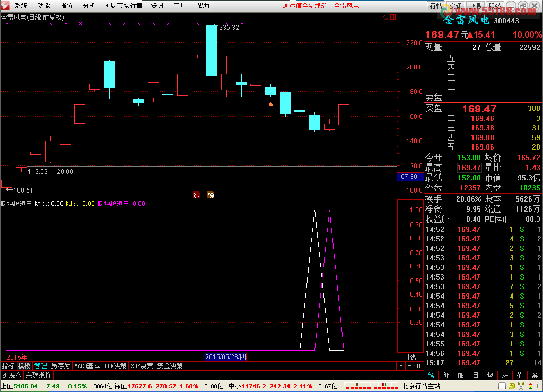Open the list panel icon in status bar
The width and height of the screenshot is (543, 392).
click(502, 386)
